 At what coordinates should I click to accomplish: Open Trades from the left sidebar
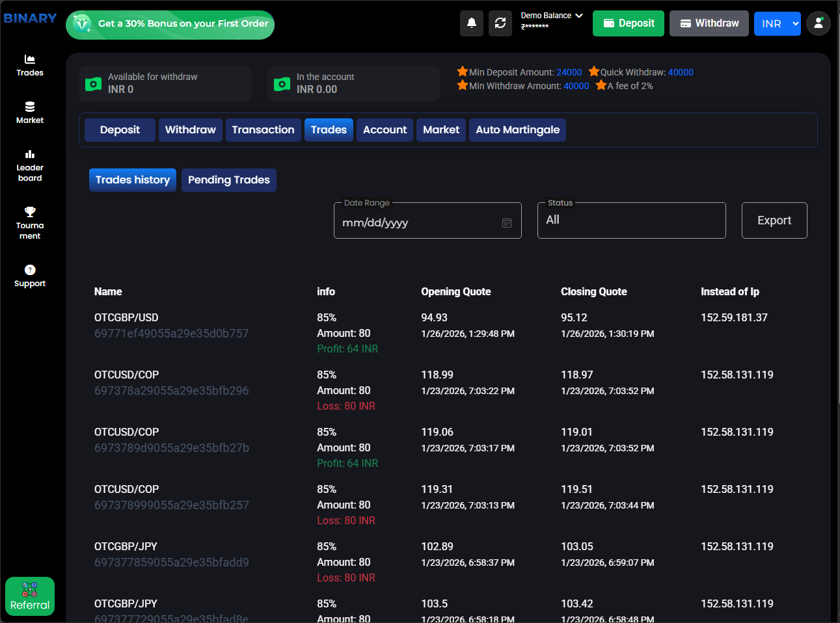[x=30, y=66]
